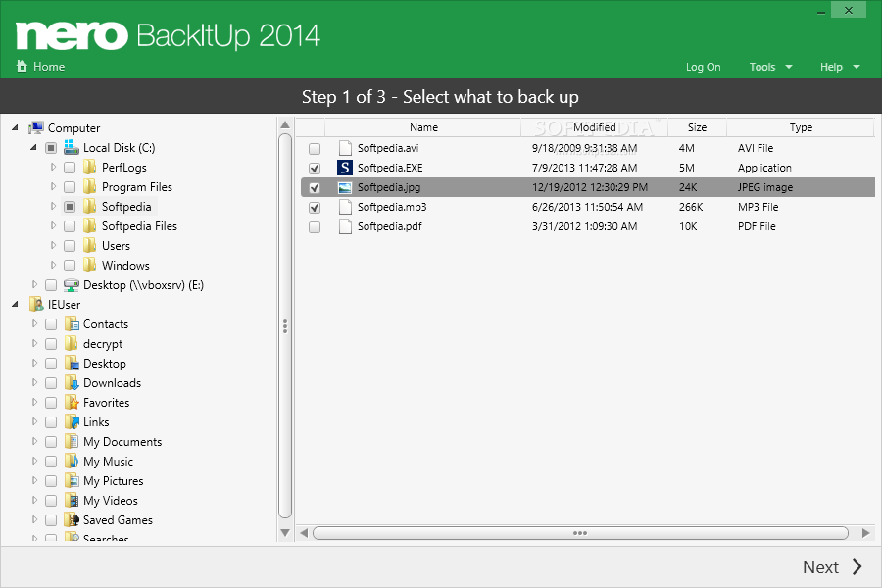
Task: Click the Downloads folder icon
Action: click(x=72, y=382)
